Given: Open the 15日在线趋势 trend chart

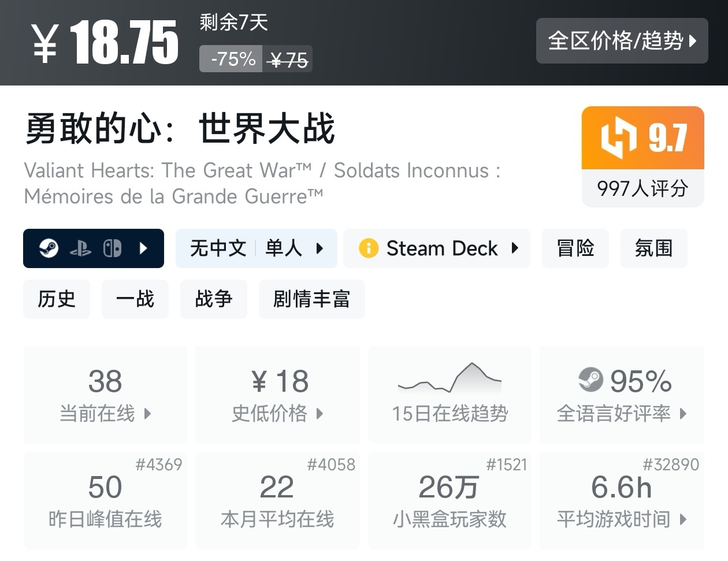Looking at the screenshot, I should tap(450, 395).
